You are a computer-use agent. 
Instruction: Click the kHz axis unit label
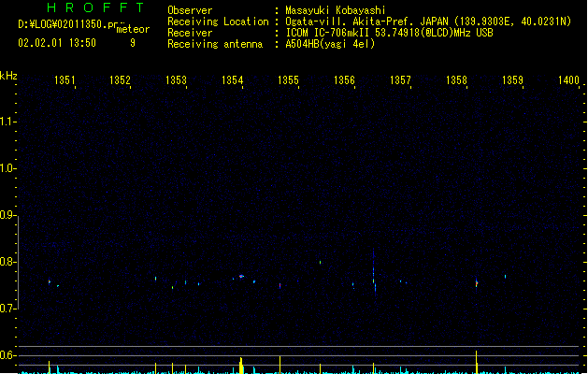(8, 76)
